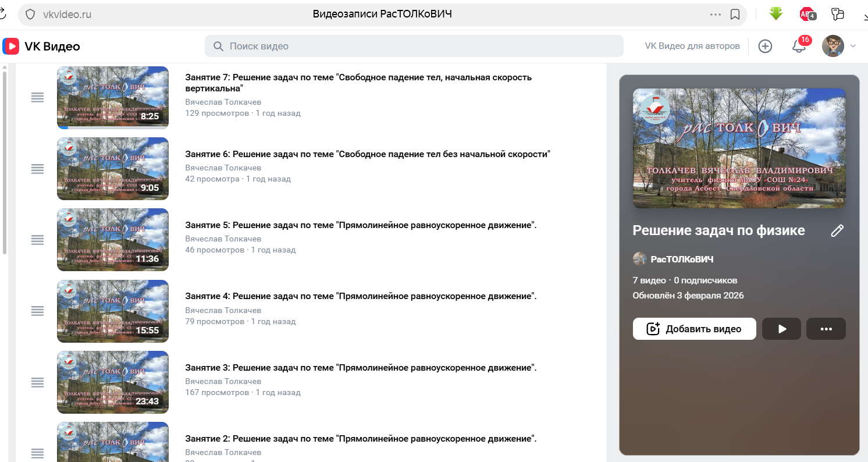
Task: Bookmark this page in address bar
Action: pos(735,15)
